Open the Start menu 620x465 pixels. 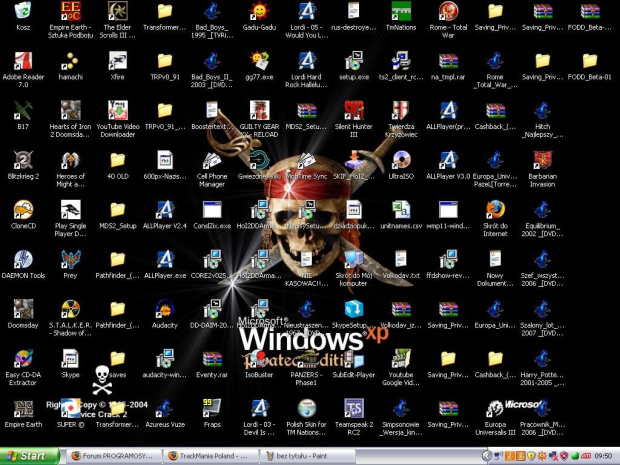(30, 456)
